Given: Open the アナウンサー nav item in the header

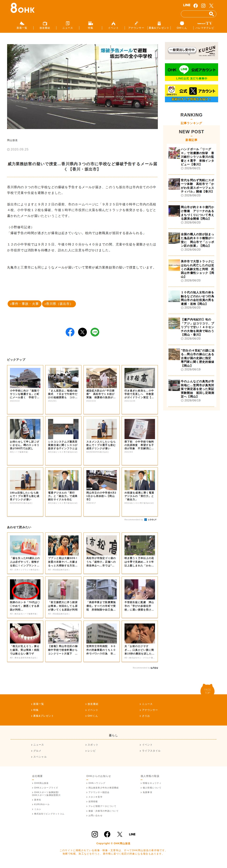Looking at the screenshot, I should pyautogui.click(x=136, y=25).
